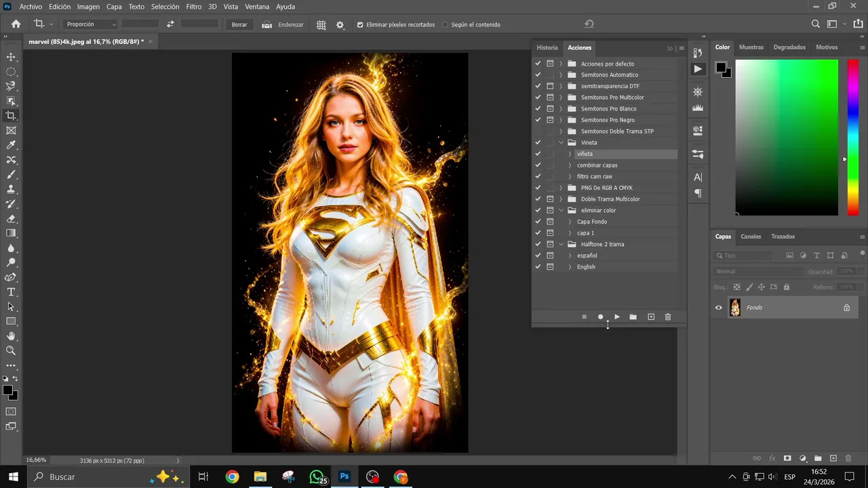Viewport: 868px width, 488px height.
Task: Start recording an action
Action: point(600,317)
